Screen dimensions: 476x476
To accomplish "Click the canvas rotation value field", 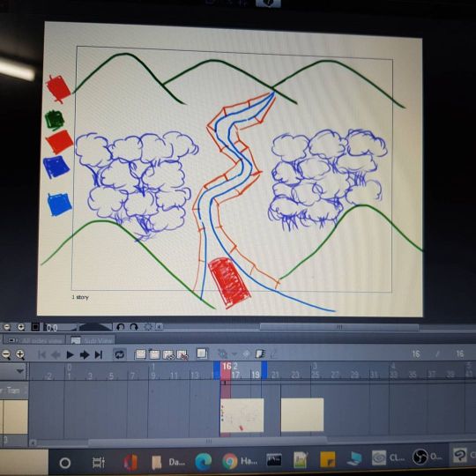I will pyautogui.click(x=60, y=328).
